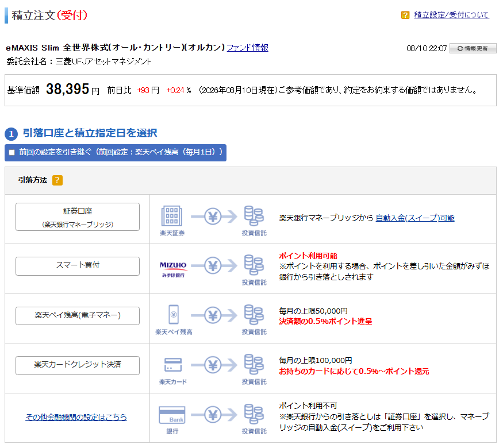Click yen arrow icon in 楽天ペイ残高 row
Screen dimensions: 503x448
[x=214, y=315]
